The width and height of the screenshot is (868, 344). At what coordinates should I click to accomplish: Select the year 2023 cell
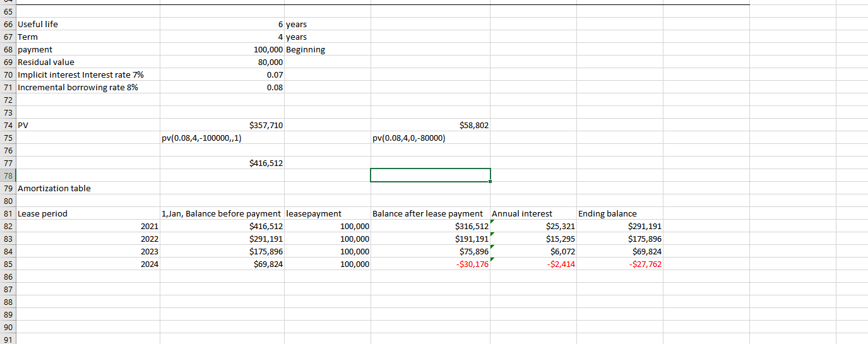coord(88,251)
